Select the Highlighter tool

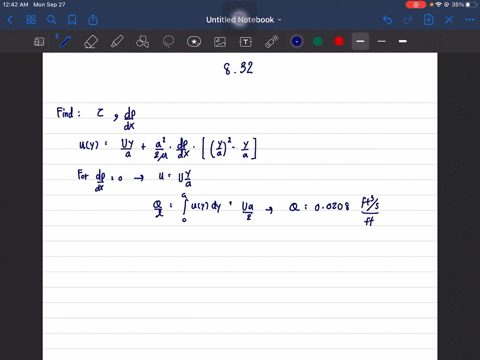click(x=117, y=42)
